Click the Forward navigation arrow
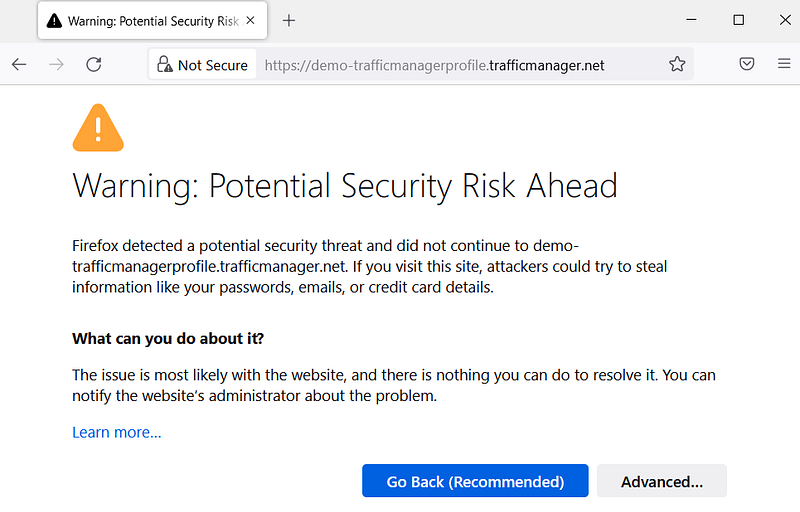The width and height of the screenshot is (800, 512). [56, 65]
